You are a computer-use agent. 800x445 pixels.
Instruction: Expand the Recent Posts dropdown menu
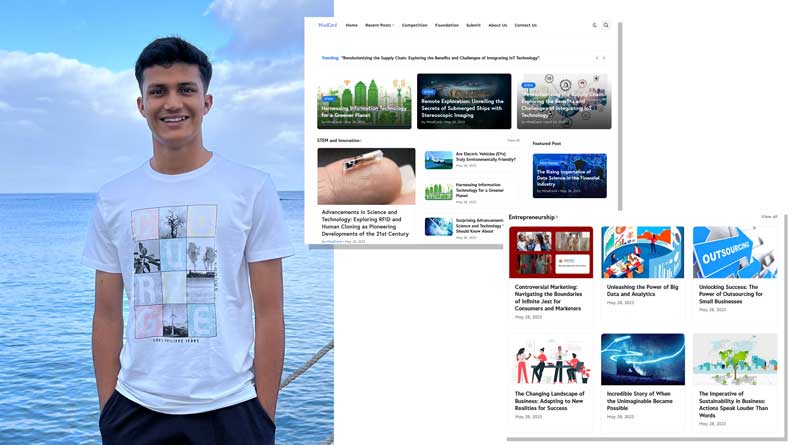pos(380,25)
